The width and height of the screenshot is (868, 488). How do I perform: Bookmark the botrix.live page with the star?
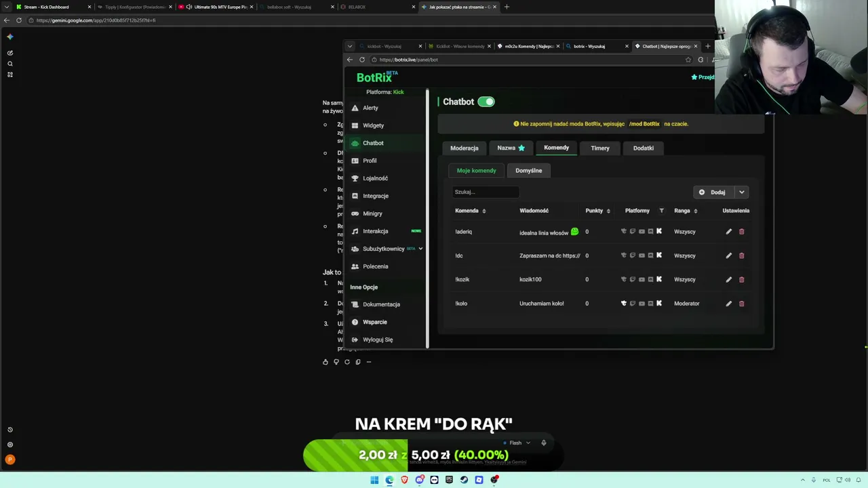(x=688, y=60)
